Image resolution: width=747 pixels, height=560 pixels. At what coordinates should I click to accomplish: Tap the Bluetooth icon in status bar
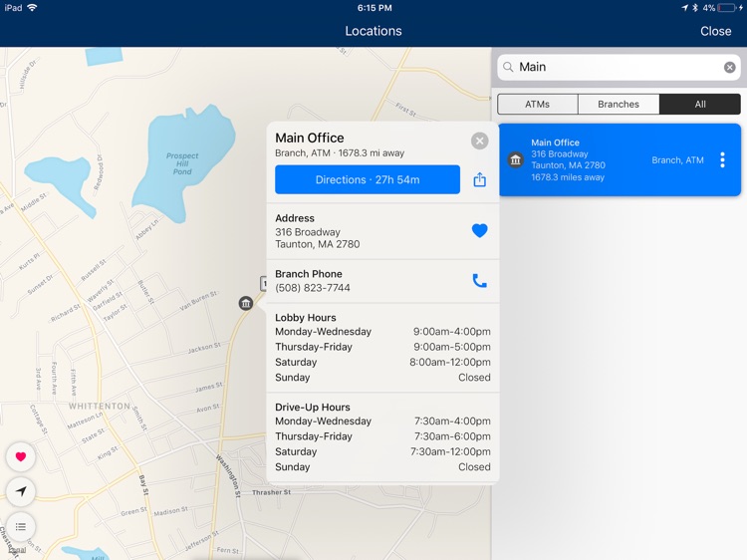click(695, 8)
